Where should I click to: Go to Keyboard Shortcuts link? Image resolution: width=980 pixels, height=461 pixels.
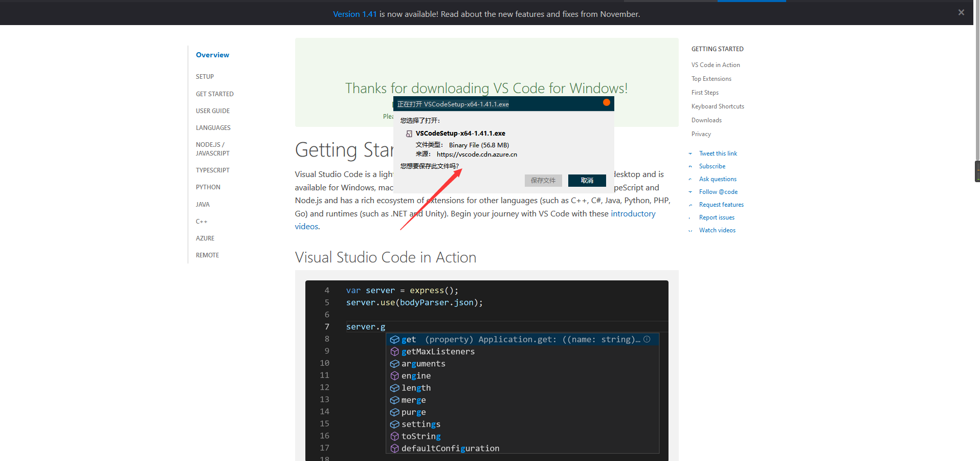(718, 106)
